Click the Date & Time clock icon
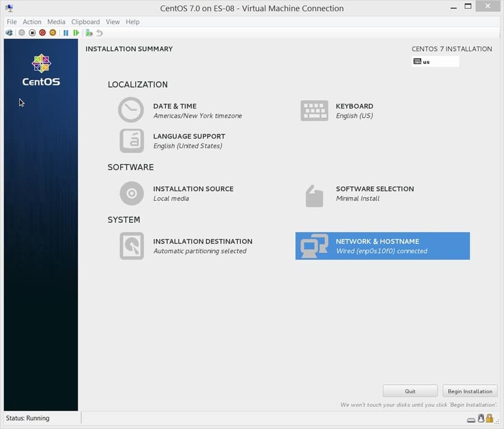 [x=130, y=110]
